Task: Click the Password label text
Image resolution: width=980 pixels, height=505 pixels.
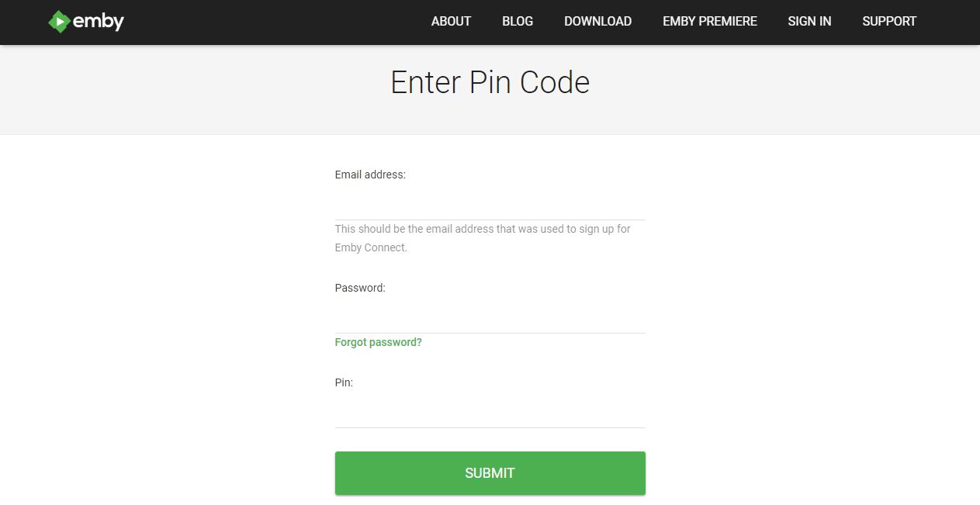Action: 359,288
